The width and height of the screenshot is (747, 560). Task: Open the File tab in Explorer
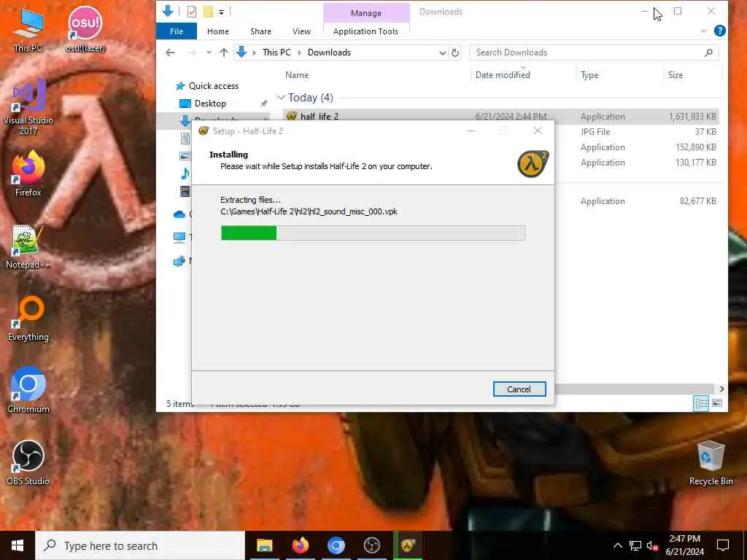tap(177, 31)
